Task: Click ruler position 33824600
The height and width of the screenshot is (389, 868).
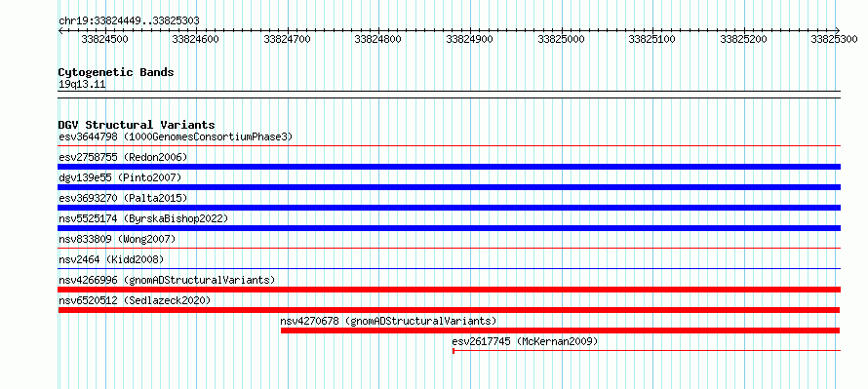Action: coord(195,39)
